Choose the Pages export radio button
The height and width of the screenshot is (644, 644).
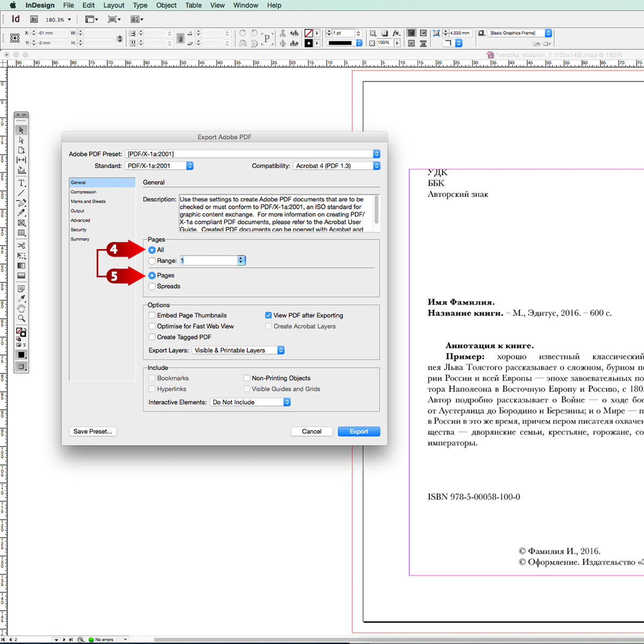tap(152, 275)
